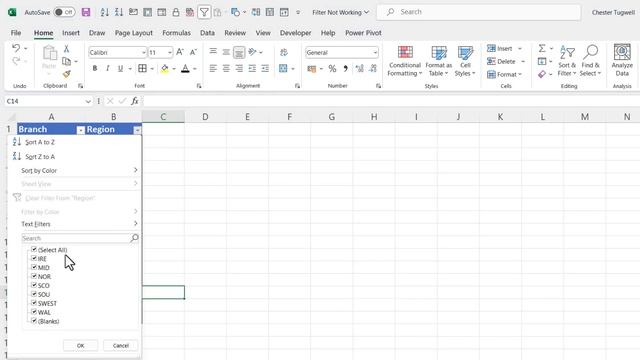This screenshot has height=360, width=640.
Task: Uncheck the NOR filter checkbox
Action: (34, 276)
